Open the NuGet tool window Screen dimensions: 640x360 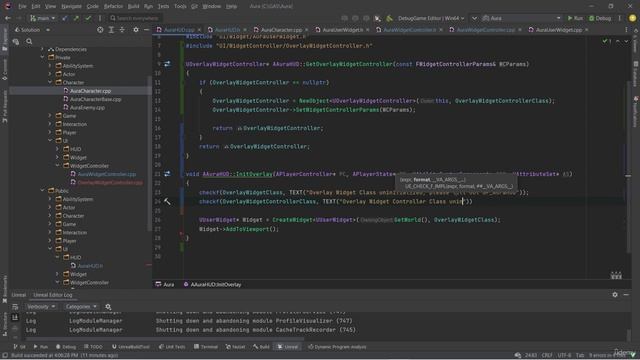236,347
